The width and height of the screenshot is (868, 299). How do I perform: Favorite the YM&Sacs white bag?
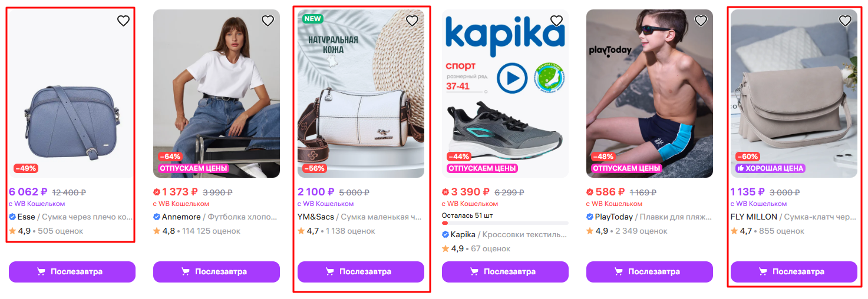tap(412, 21)
